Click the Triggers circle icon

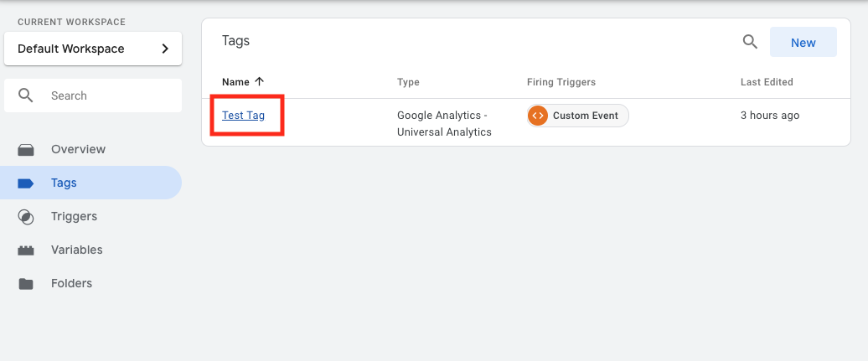(26, 216)
